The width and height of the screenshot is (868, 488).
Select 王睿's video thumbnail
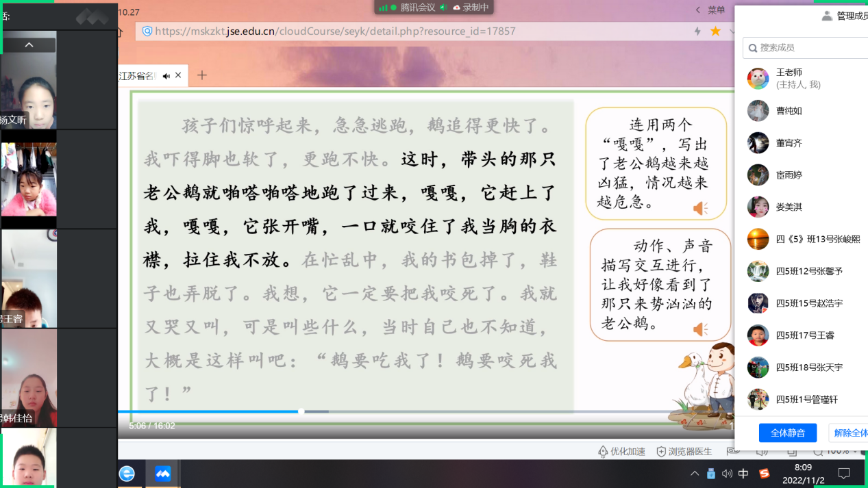click(x=29, y=278)
